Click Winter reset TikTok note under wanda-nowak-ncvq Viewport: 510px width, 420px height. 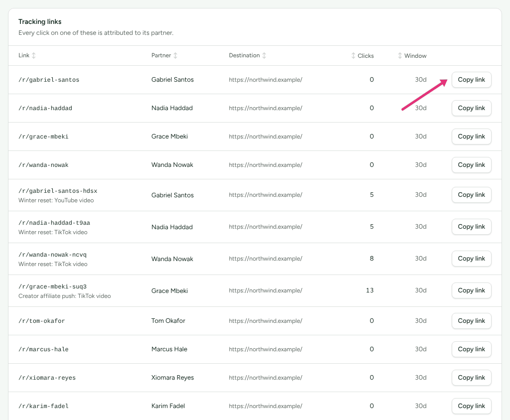point(53,264)
